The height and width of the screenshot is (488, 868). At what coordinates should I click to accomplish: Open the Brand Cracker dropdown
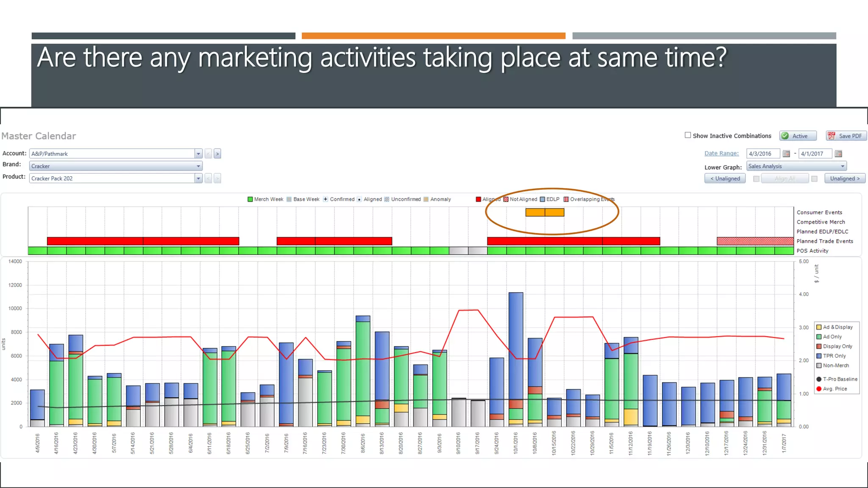tap(116, 166)
